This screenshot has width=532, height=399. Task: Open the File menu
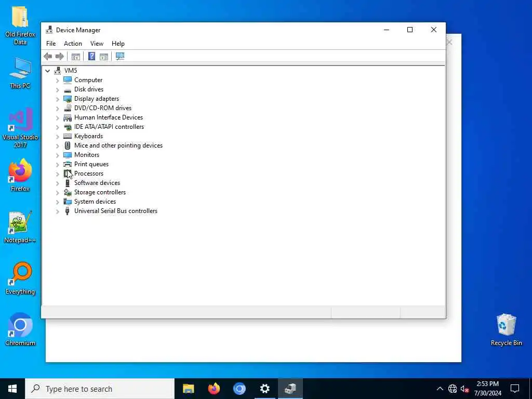(x=51, y=44)
